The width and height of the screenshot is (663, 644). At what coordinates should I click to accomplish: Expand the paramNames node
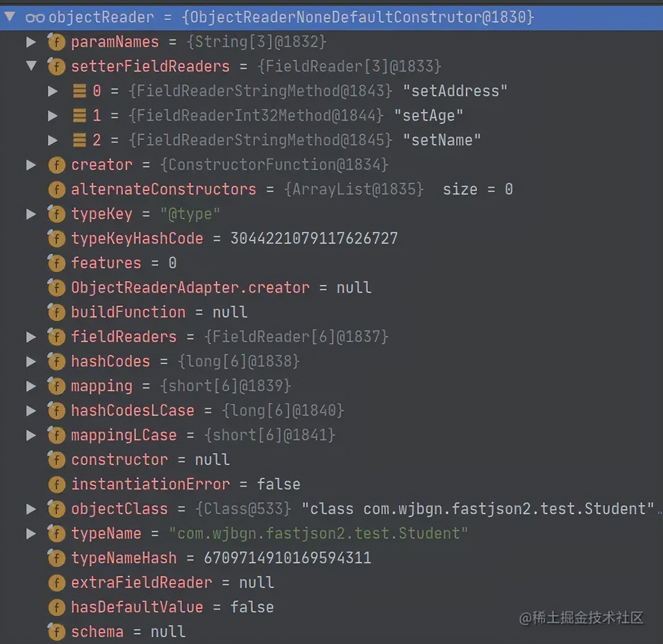click(x=31, y=42)
